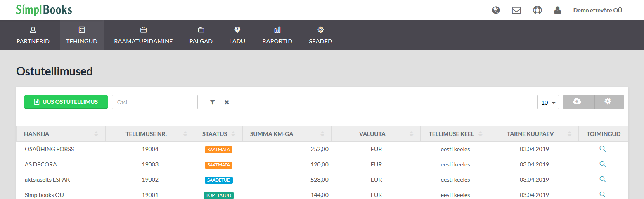The width and height of the screenshot is (644, 199).
Task: Expand the rows-per-page dropdown showing 10
Action: 548,102
